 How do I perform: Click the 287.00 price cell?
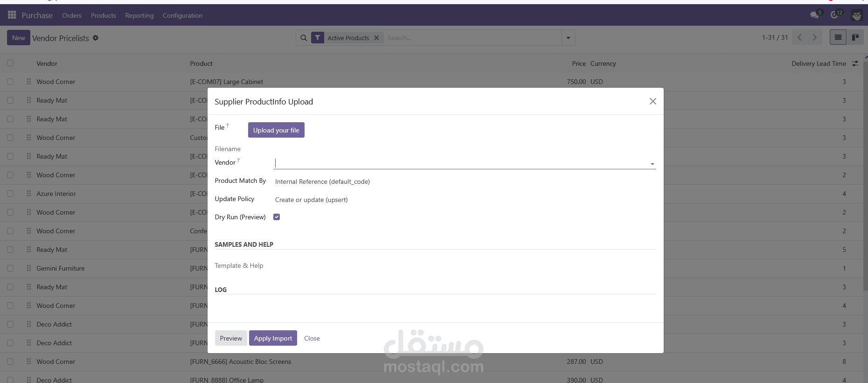576,362
